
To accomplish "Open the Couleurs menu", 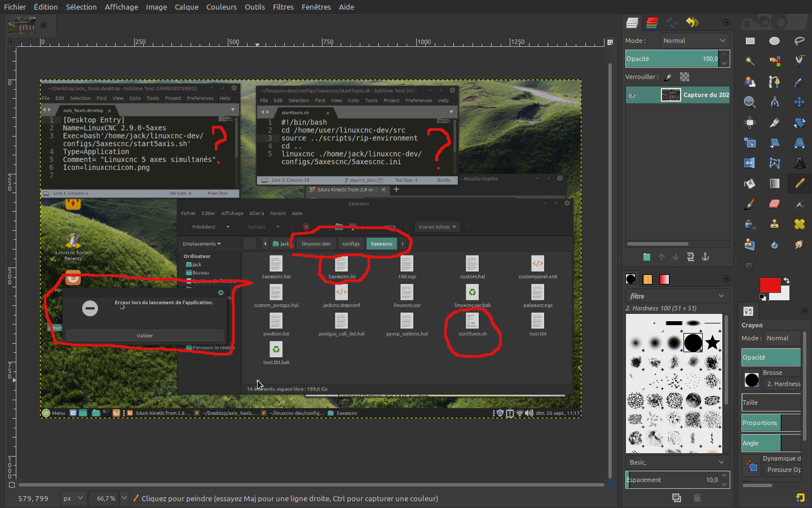I will 221,7.
